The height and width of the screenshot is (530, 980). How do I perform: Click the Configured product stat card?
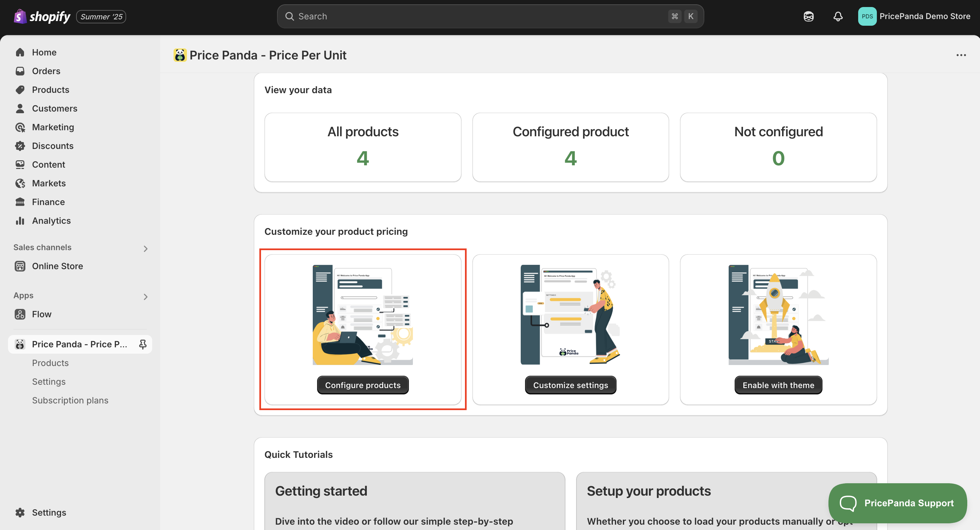pos(570,147)
